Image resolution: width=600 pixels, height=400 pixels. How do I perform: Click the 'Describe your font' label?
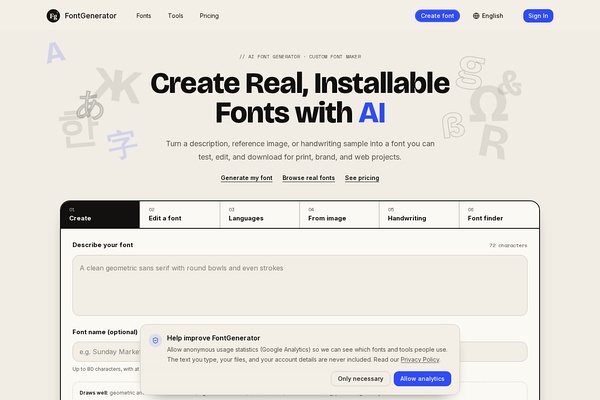tap(103, 245)
